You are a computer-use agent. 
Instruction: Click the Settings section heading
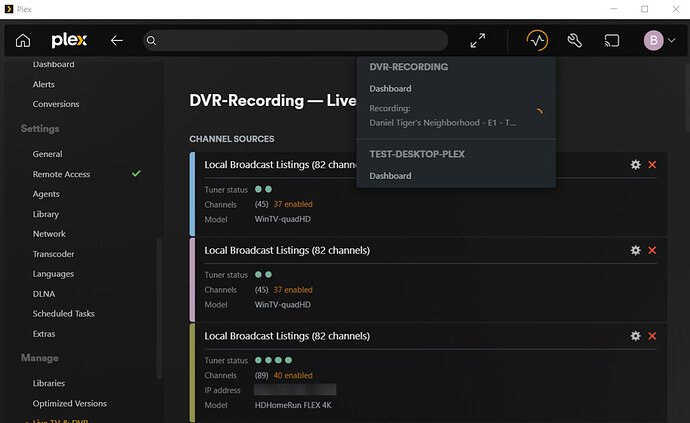pyautogui.click(x=40, y=129)
